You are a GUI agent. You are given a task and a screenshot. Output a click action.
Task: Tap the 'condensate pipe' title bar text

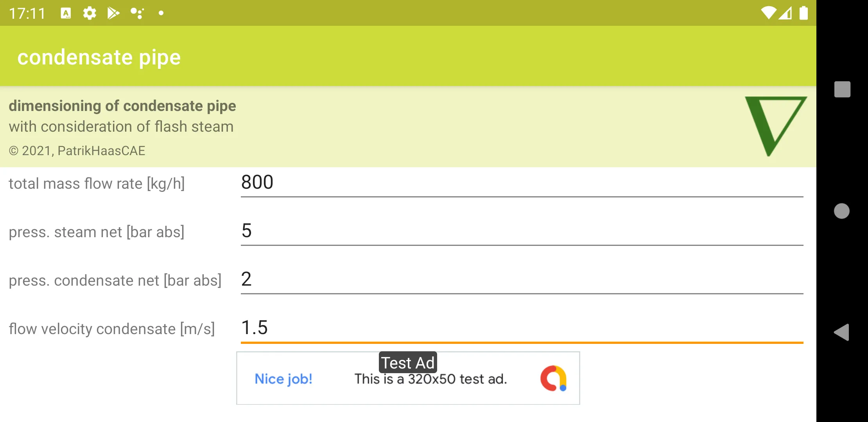(99, 57)
